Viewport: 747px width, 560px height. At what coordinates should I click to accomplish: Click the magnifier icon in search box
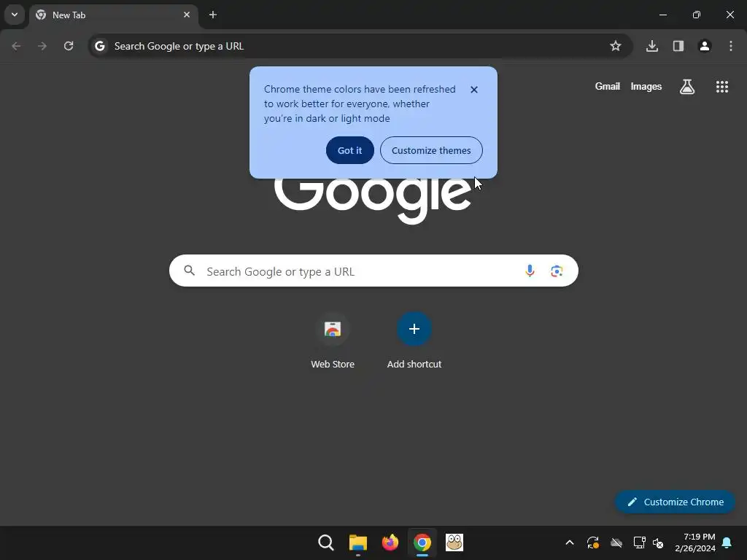(x=189, y=271)
